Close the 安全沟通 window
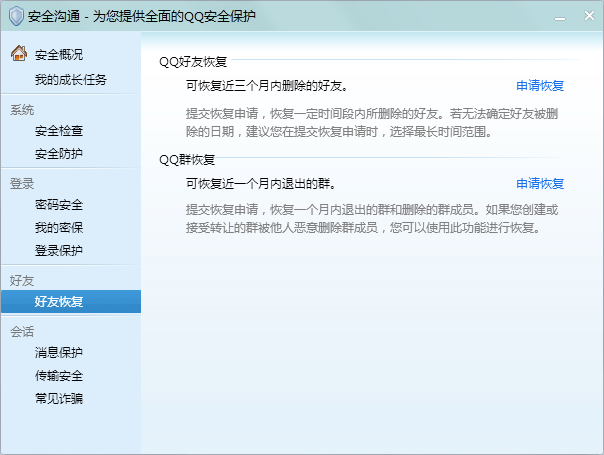Screen dimensions: 604x455 pyautogui.click(x=589, y=15)
